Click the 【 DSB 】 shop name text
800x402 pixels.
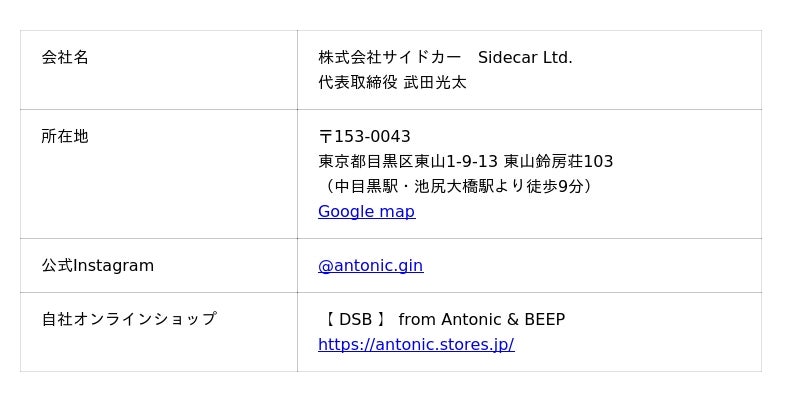coord(354,320)
